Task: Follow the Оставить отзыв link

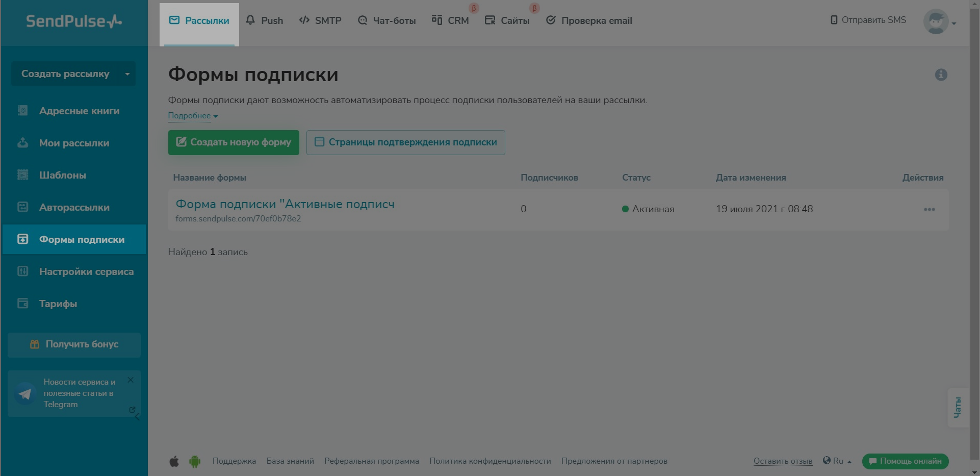Action: 783,461
